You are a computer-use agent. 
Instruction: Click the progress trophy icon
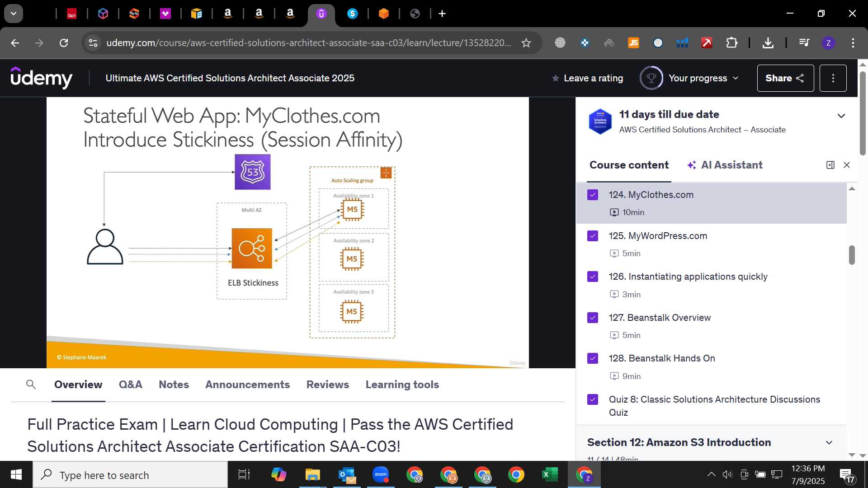coord(651,78)
